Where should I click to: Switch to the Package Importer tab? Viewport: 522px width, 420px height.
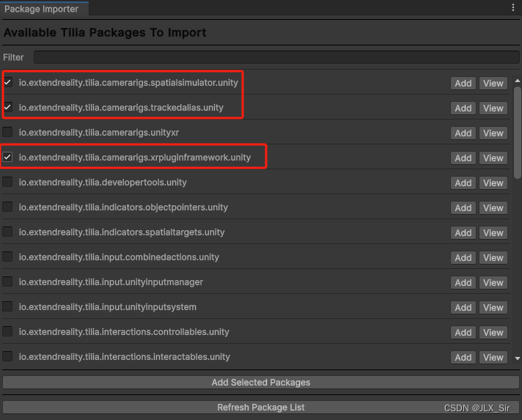point(44,9)
